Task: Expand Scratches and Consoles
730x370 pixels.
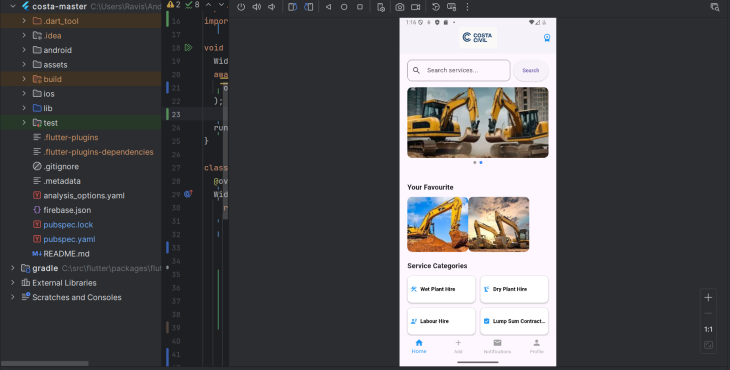Action: (x=13, y=297)
